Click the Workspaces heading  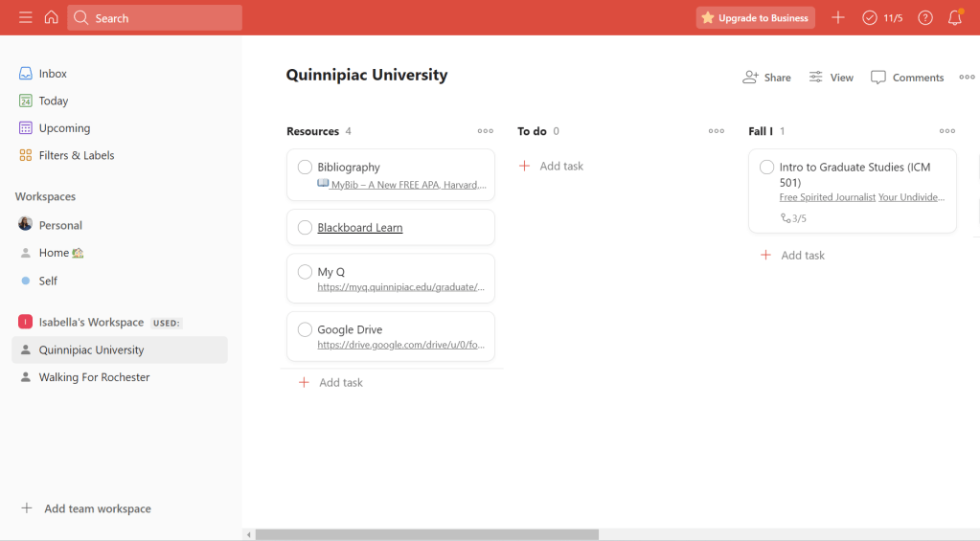(x=45, y=196)
